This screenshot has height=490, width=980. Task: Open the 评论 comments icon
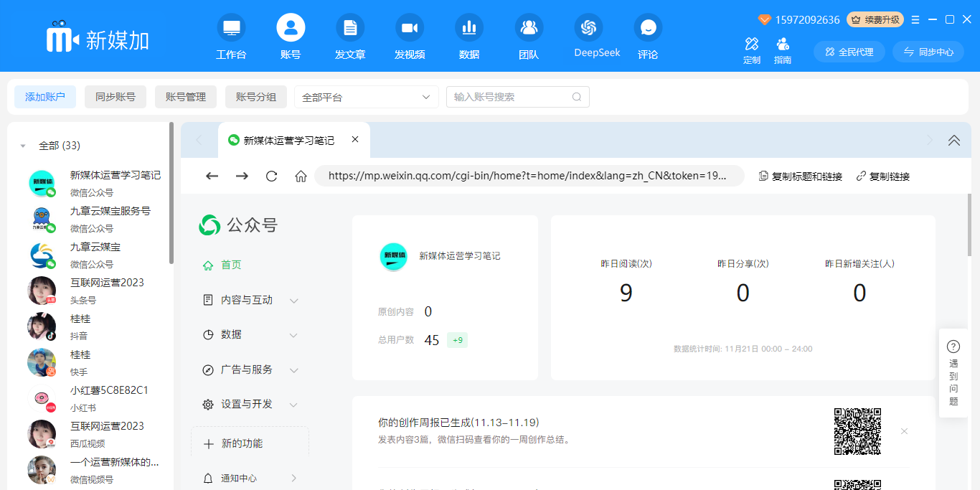(x=648, y=29)
